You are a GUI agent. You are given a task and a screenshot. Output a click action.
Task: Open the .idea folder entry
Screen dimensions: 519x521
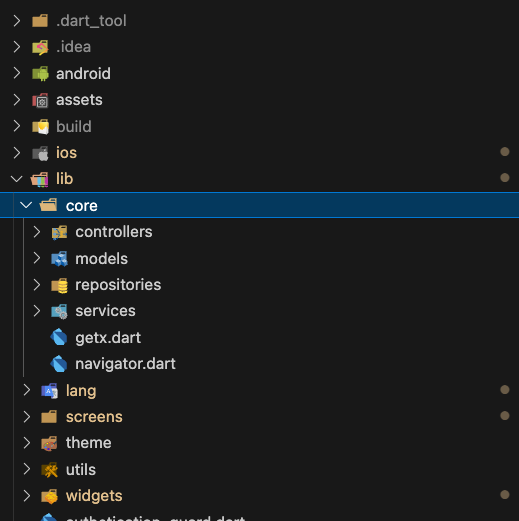259,47
